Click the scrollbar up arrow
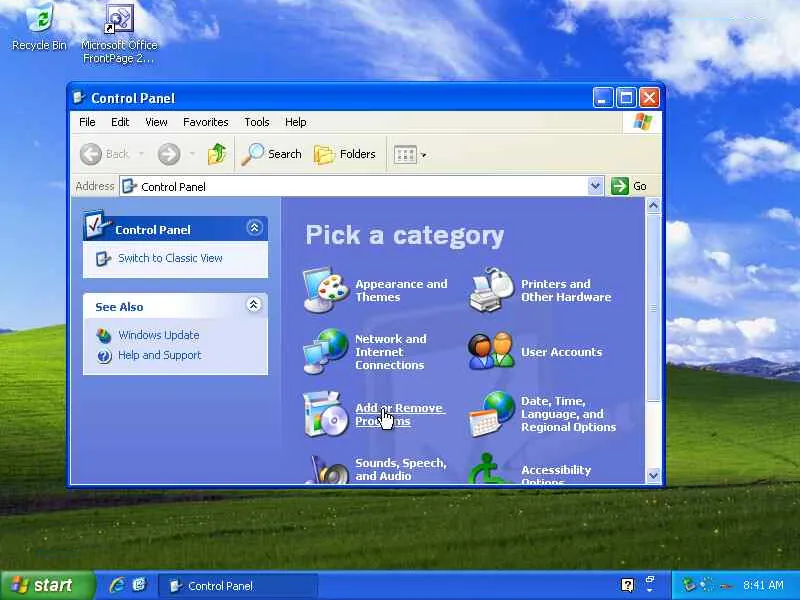 654,206
